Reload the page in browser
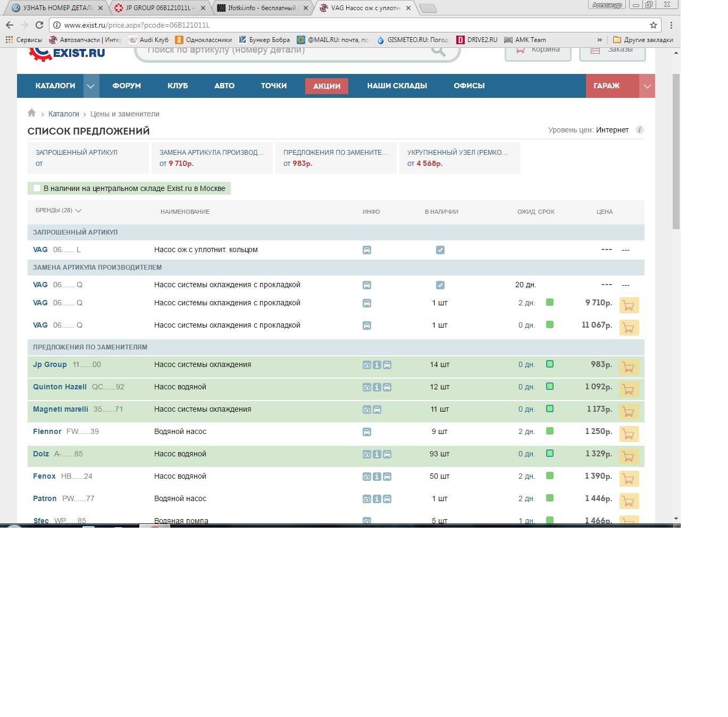Screen dimensions: 728x717 coord(39,25)
